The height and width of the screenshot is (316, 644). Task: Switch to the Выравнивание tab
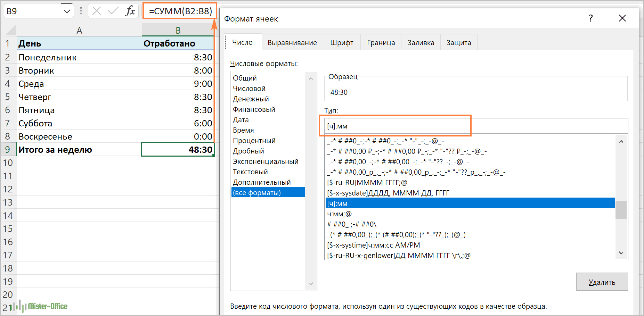[292, 43]
